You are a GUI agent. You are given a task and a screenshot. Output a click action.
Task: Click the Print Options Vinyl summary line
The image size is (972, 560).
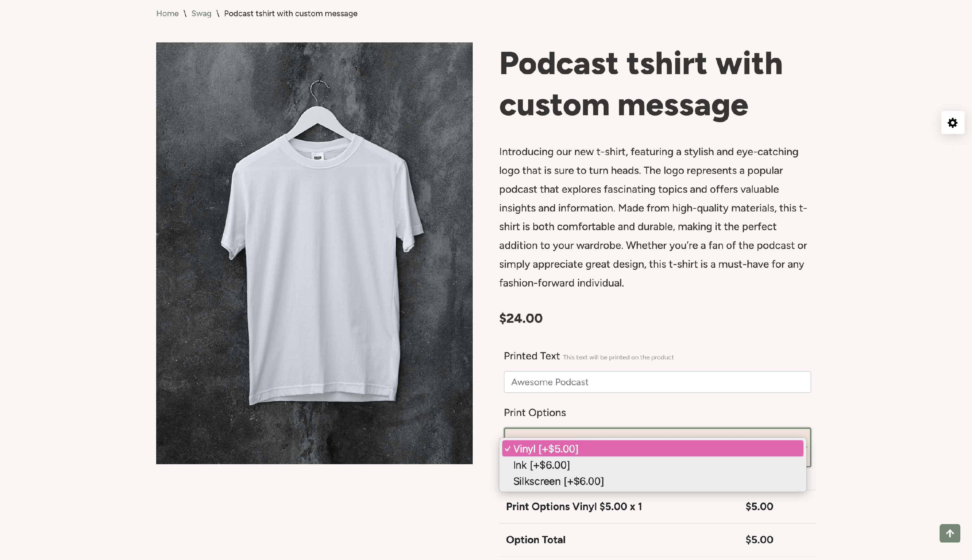573,507
